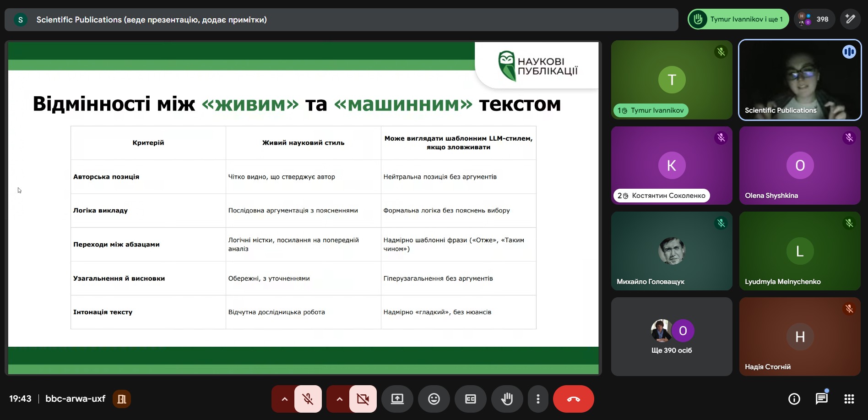Open the emoji reactions picker
The image size is (868, 420).
pos(434,399)
